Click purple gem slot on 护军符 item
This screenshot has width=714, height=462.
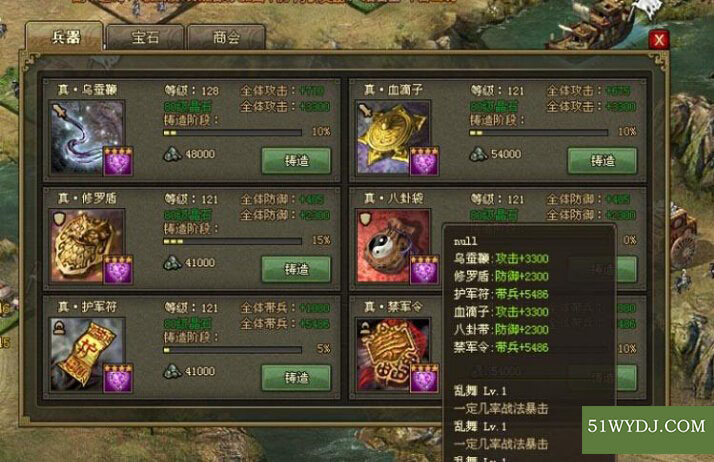pos(118,379)
